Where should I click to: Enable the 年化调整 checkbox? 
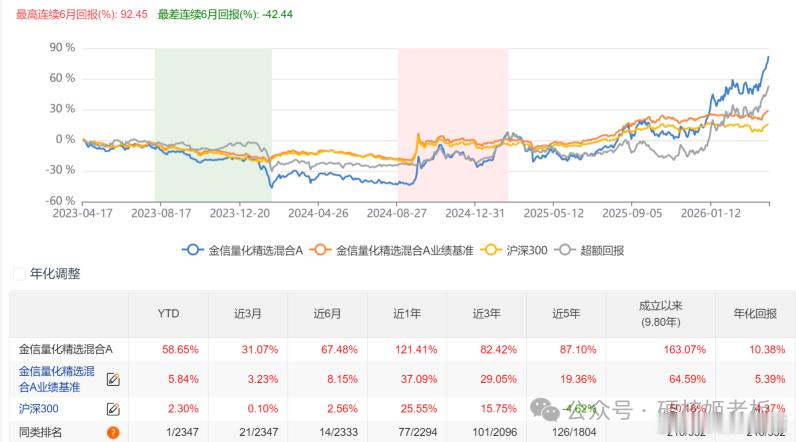(x=19, y=274)
